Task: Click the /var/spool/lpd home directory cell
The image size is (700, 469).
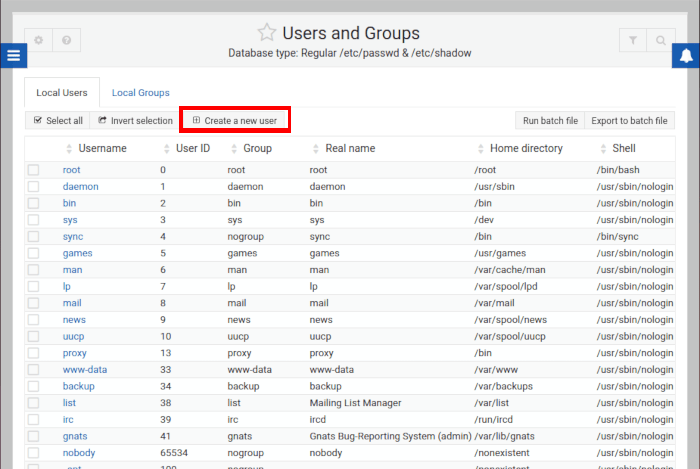Action: point(506,286)
